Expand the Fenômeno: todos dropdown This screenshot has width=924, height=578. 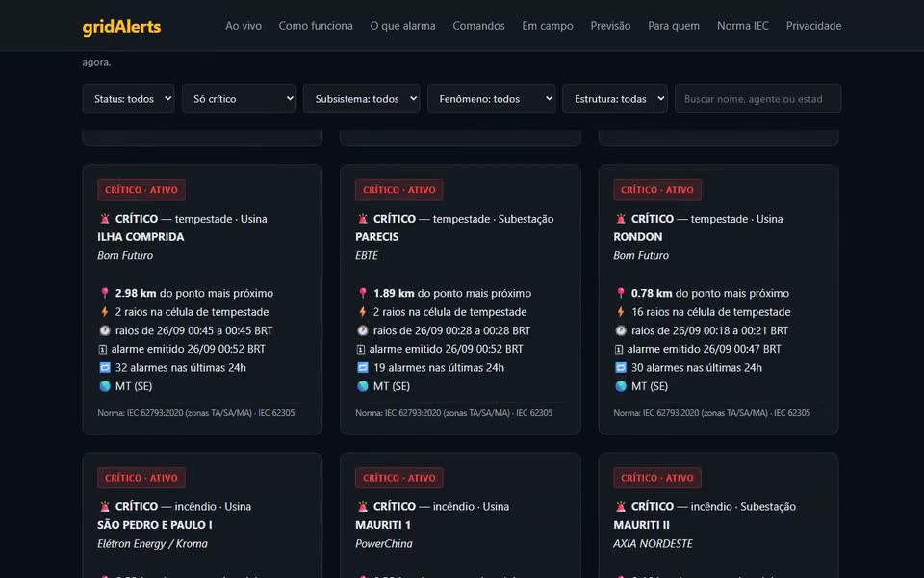(492, 98)
